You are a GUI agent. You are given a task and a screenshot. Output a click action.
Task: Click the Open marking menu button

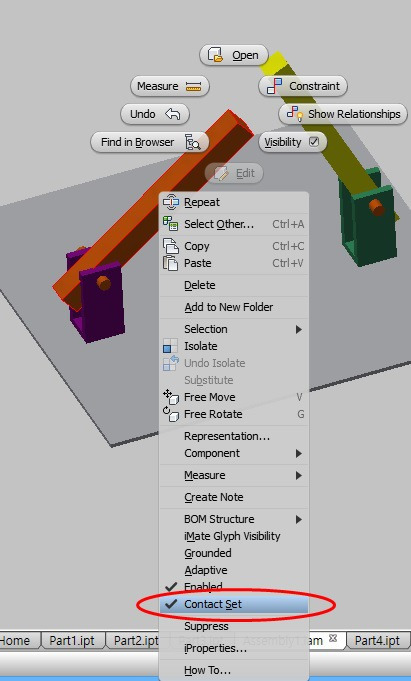(x=234, y=55)
